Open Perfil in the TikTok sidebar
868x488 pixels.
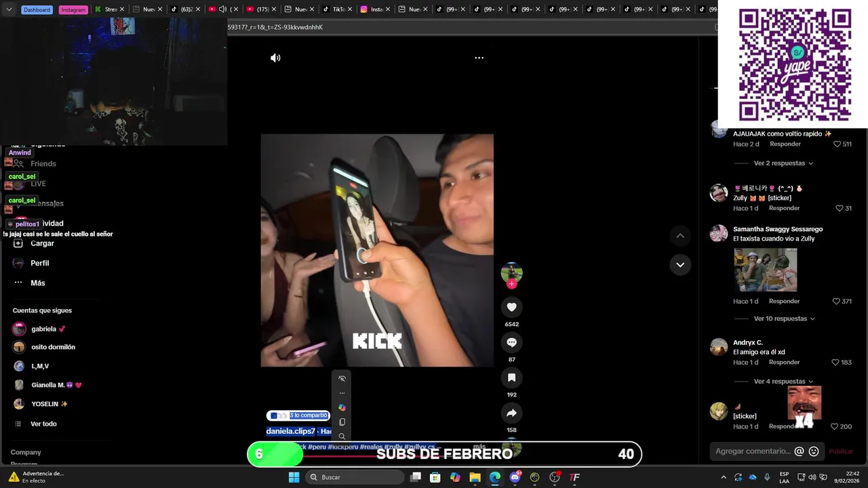coord(31,263)
